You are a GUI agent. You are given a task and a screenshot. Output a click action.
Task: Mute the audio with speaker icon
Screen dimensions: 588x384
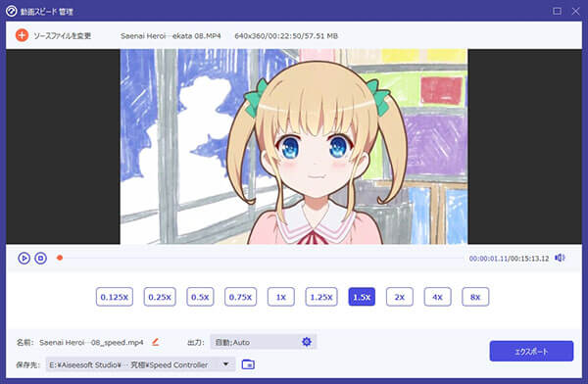pos(560,258)
